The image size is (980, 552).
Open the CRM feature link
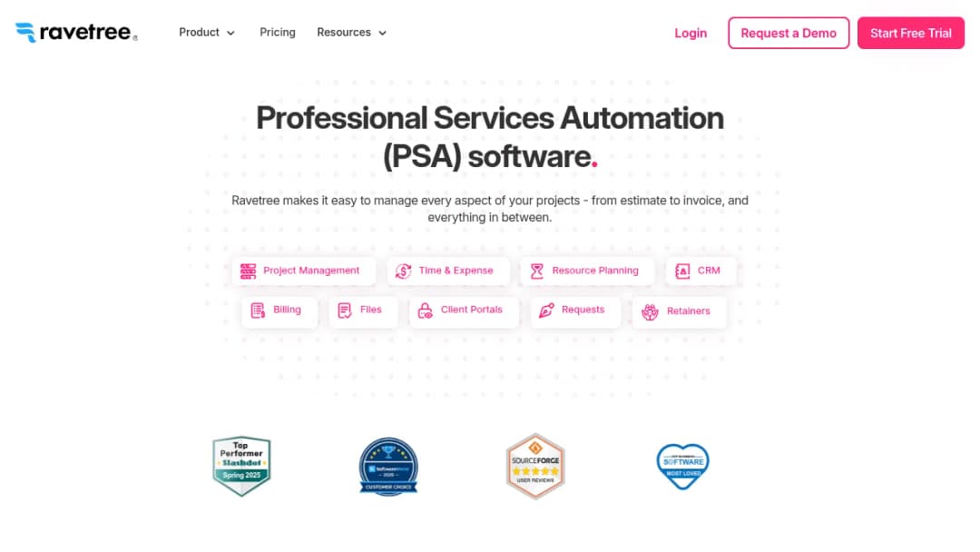coord(701,271)
